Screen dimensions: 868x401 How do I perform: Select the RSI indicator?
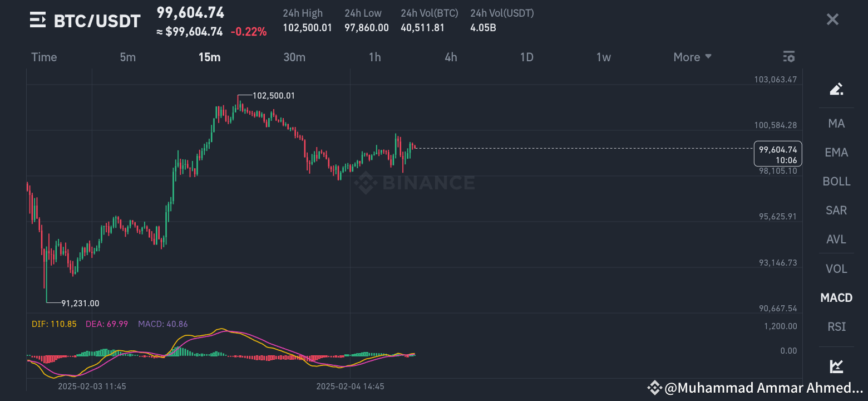[836, 326]
